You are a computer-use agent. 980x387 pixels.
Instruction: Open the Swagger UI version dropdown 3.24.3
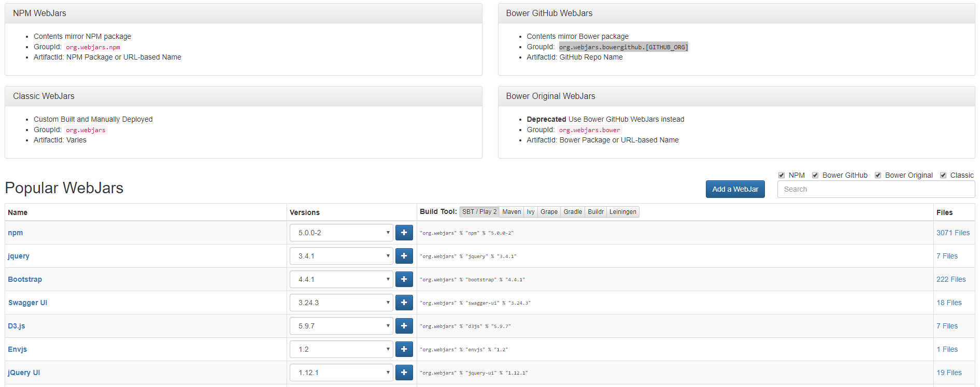[x=341, y=303]
